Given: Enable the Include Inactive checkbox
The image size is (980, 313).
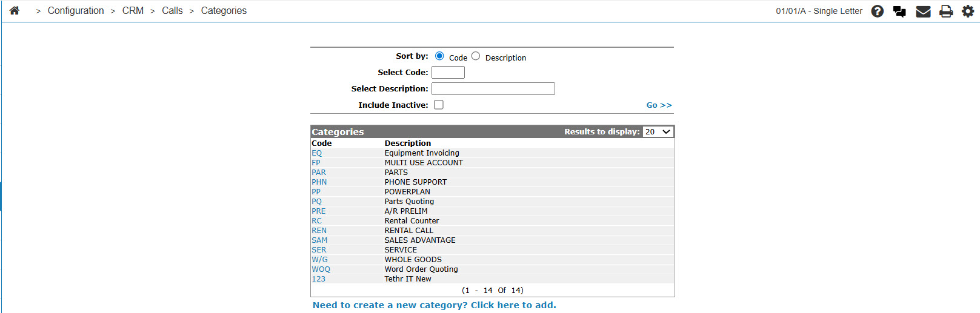Looking at the screenshot, I should pyautogui.click(x=439, y=105).
